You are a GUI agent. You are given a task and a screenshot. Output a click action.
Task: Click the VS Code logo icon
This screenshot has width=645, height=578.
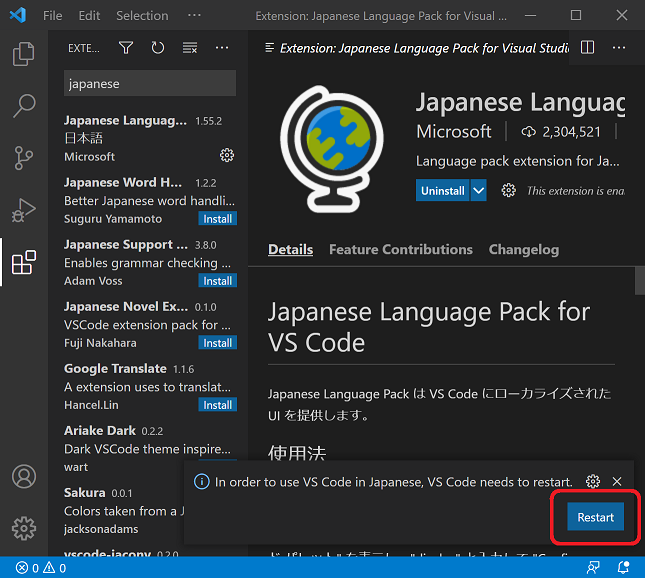pyautogui.click(x=18, y=15)
